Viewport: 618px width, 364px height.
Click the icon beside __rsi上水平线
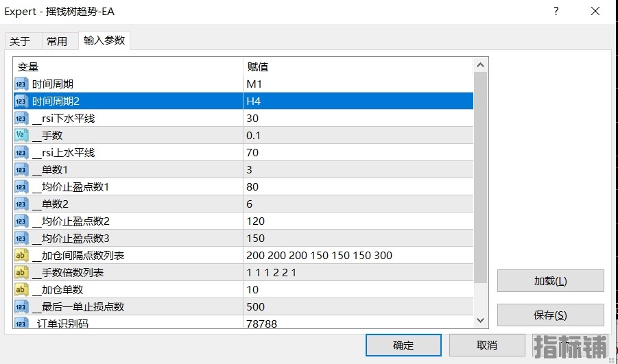(x=21, y=153)
